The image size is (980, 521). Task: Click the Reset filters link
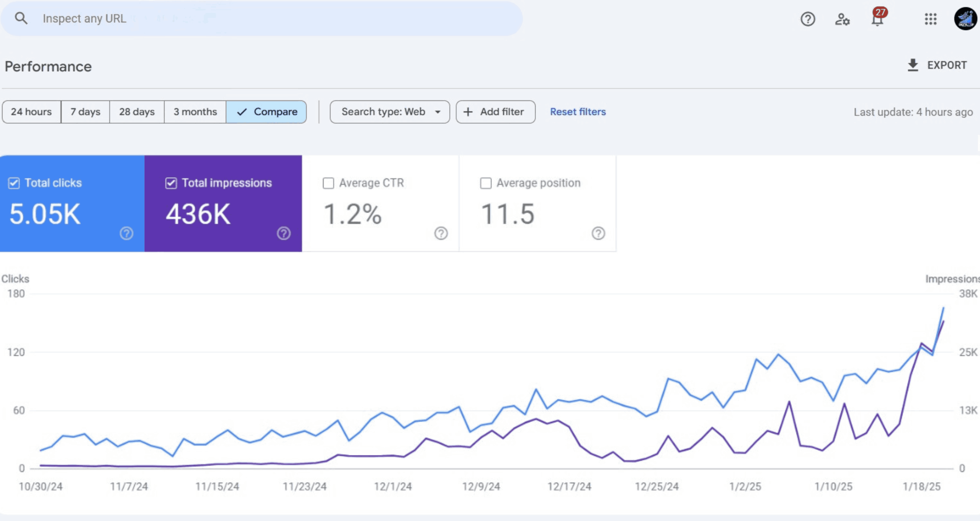(x=578, y=112)
